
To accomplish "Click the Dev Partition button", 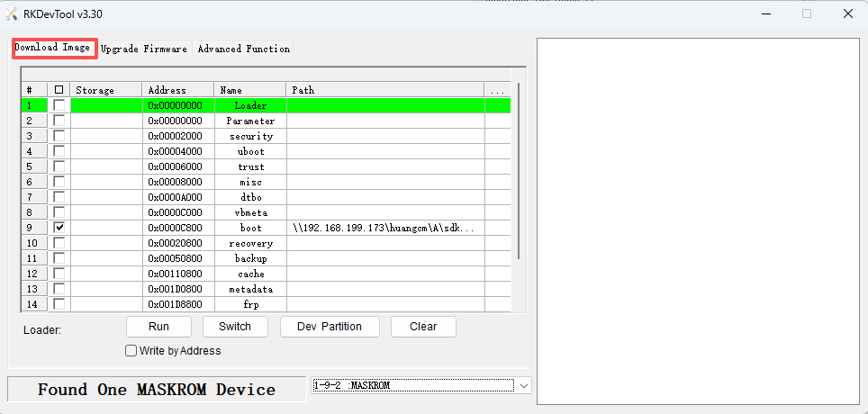I will [330, 327].
